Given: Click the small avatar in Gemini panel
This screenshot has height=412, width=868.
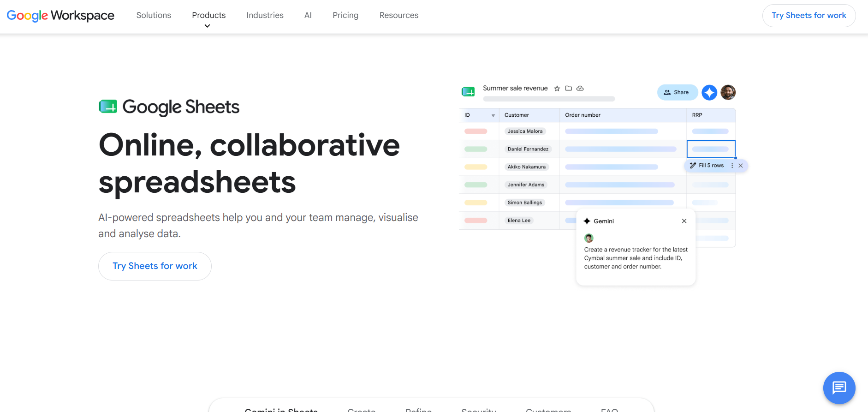Looking at the screenshot, I should point(589,238).
